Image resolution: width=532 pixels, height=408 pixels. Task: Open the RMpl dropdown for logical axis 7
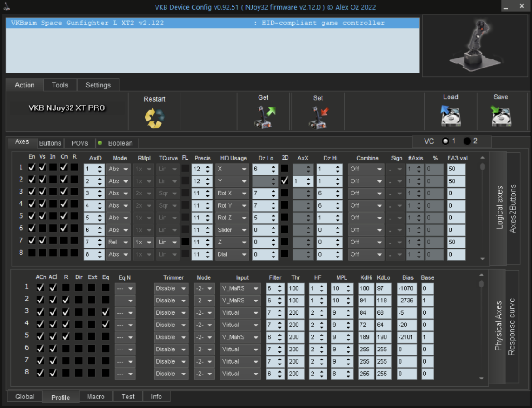pos(143,242)
